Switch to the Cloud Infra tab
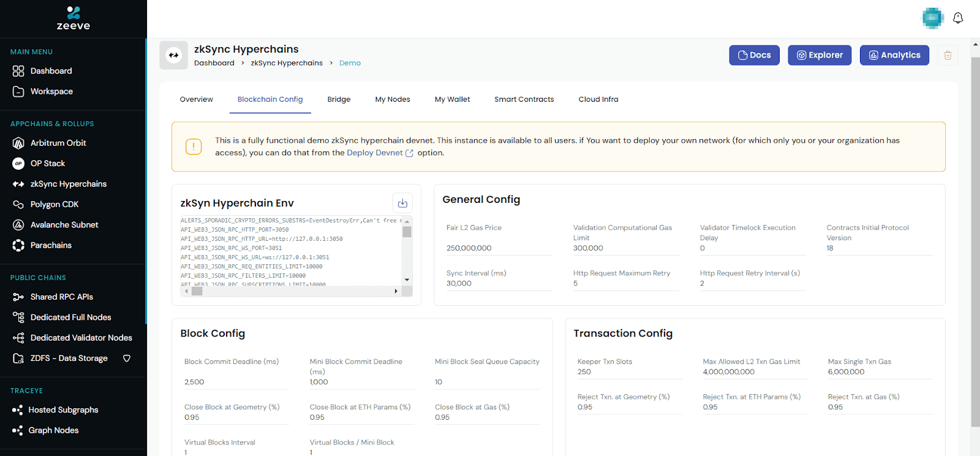Screen dimensions: 980x456 598,99
